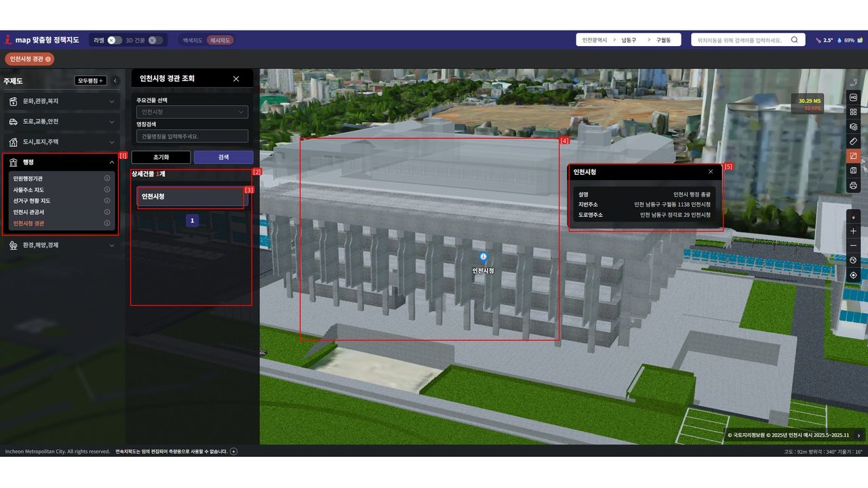This screenshot has height=488, width=868.
Task: Click info icon next to 인천시 관공서
Action: [107, 212]
